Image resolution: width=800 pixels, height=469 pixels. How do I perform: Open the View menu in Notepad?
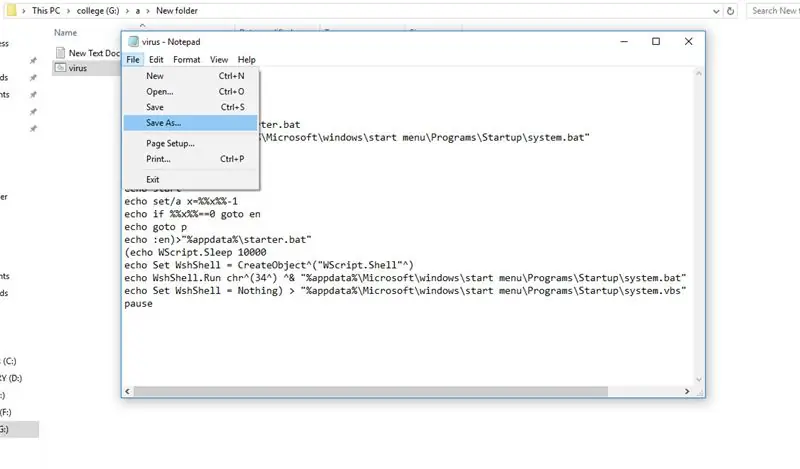point(219,60)
